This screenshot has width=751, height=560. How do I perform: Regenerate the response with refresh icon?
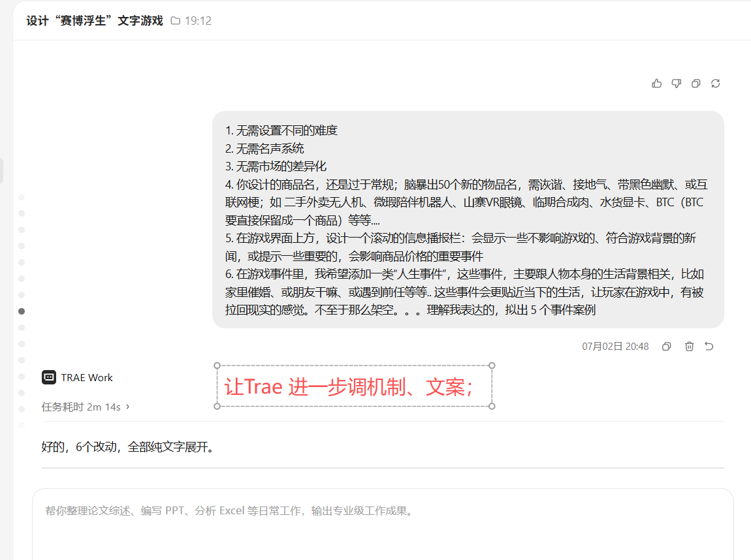point(716,84)
